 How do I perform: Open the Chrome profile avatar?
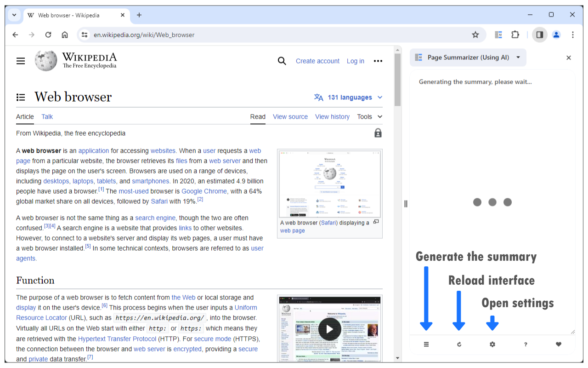(x=556, y=34)
